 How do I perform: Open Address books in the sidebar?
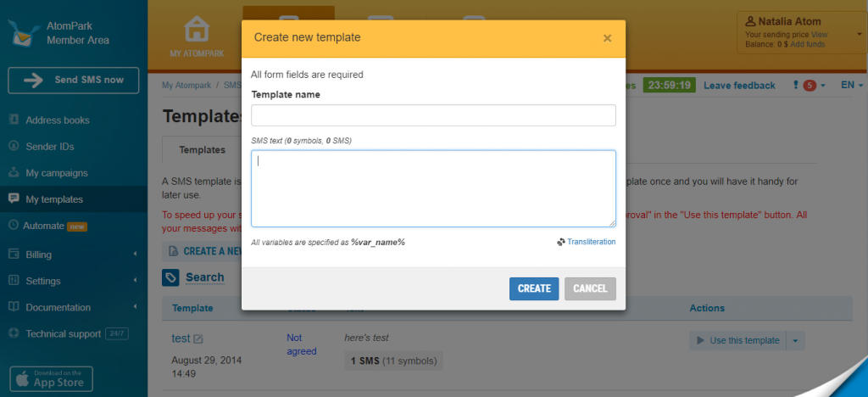click(57, 120)
